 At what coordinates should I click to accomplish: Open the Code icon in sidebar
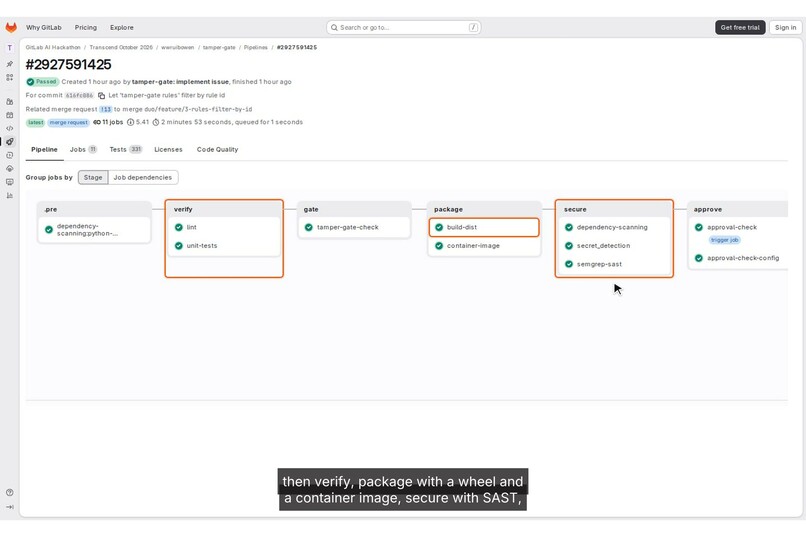coord(9,128)
